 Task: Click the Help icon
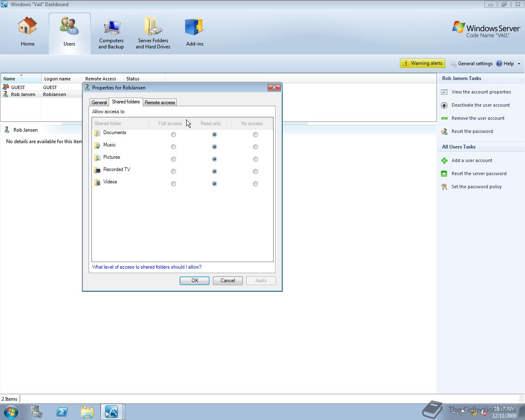pos(499,64)
